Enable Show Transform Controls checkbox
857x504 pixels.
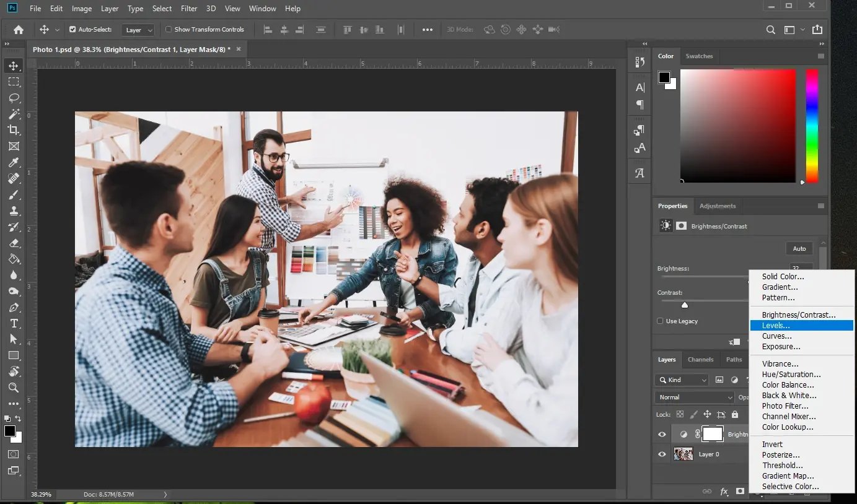169,29
